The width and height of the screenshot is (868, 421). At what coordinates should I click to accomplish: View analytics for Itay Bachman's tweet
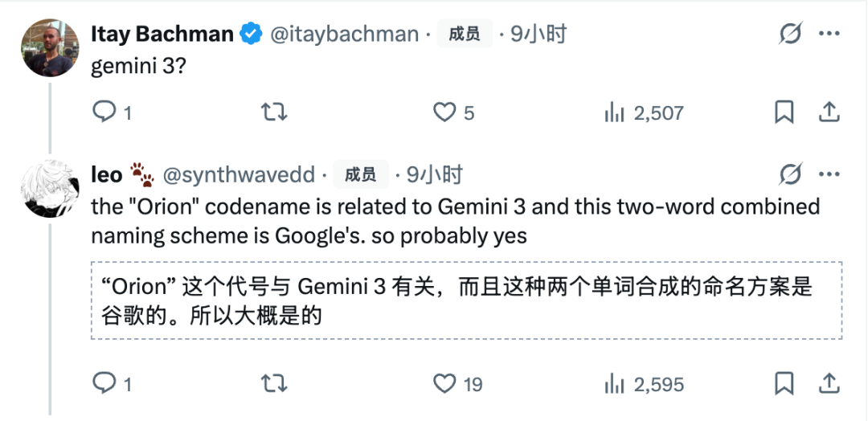(615, 112)
